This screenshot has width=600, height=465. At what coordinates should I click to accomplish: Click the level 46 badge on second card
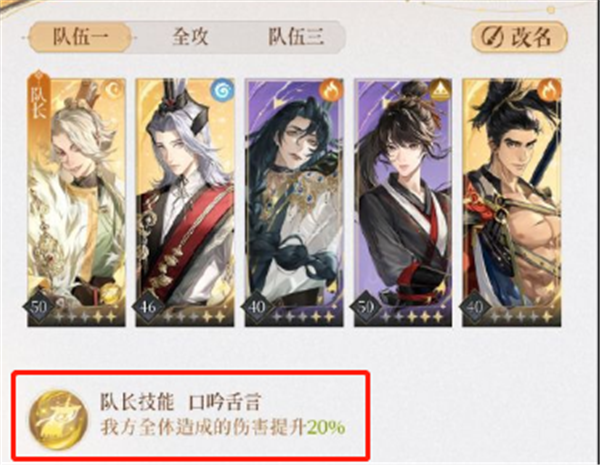[148, 307]
